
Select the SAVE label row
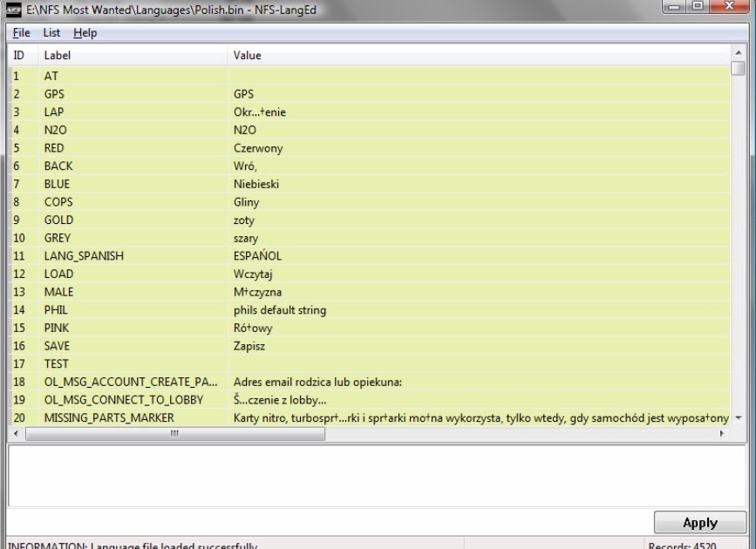[x=369, y=346]
